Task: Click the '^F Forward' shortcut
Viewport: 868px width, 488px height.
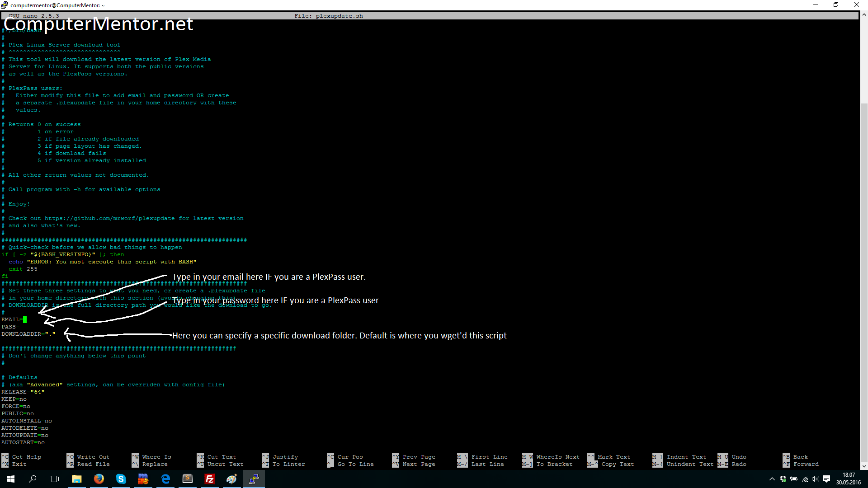Action: [x=801, y=464]
